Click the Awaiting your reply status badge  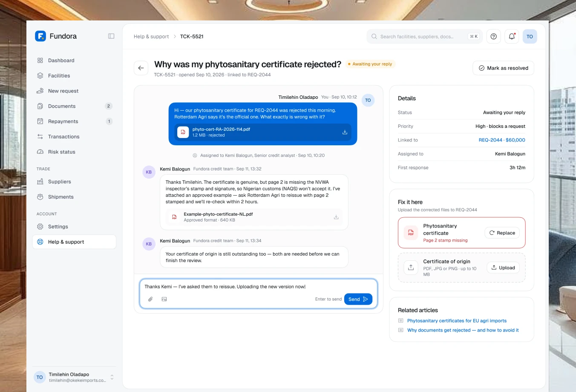tap(370, 64)
